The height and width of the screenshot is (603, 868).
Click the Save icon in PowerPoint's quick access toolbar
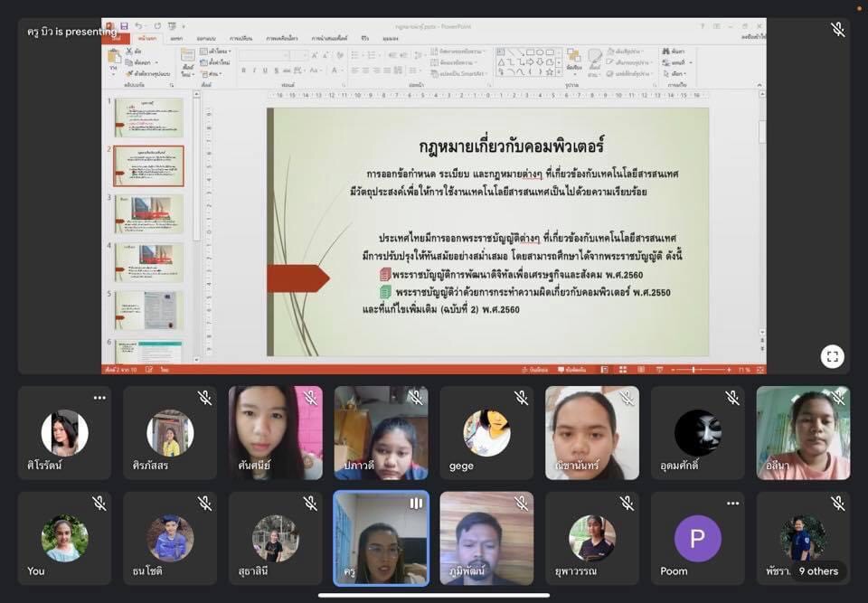[124, 26]
